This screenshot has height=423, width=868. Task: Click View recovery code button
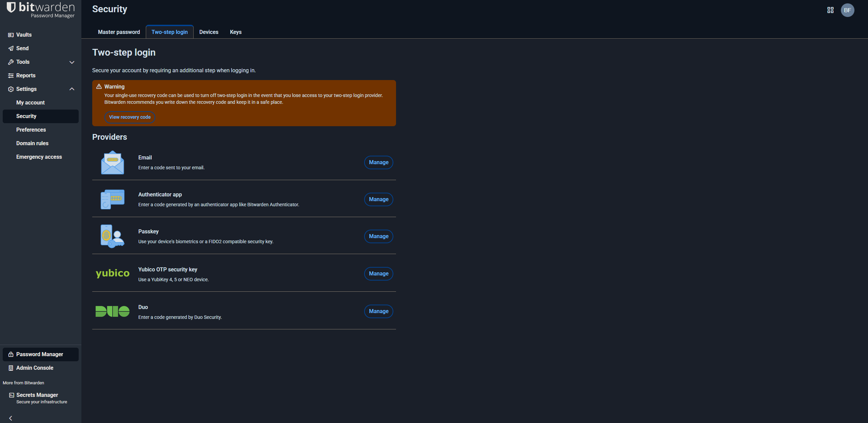click(x=130, y=117)
